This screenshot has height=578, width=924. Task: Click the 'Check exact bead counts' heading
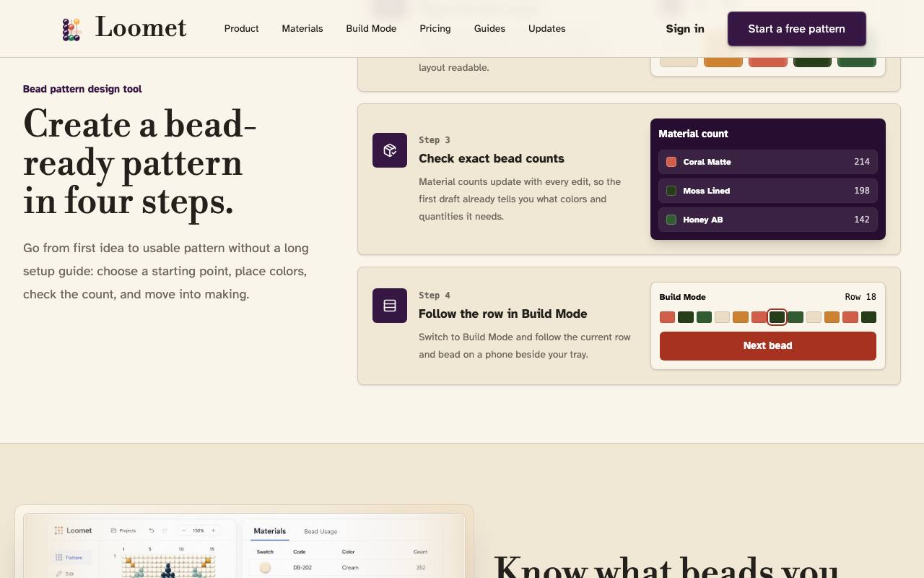point(492,158)
